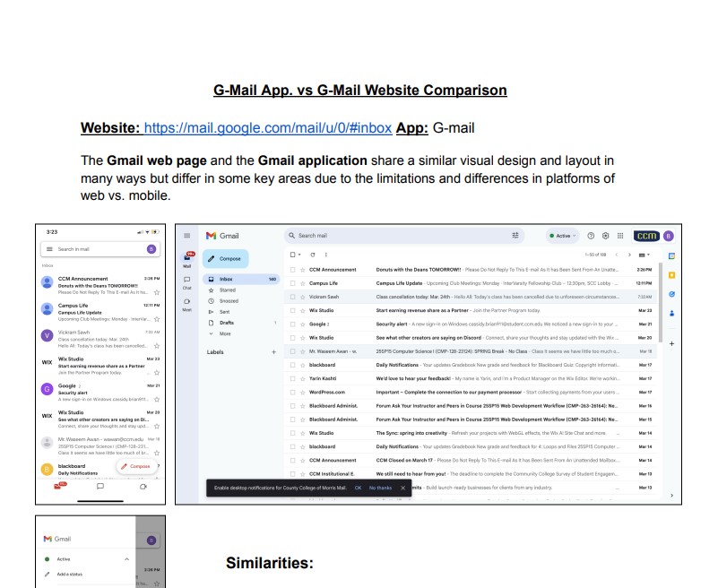The image size is (718, 588).
Task: Click the vertical scrollbar of the website mail list
Action: coord(661,302)
